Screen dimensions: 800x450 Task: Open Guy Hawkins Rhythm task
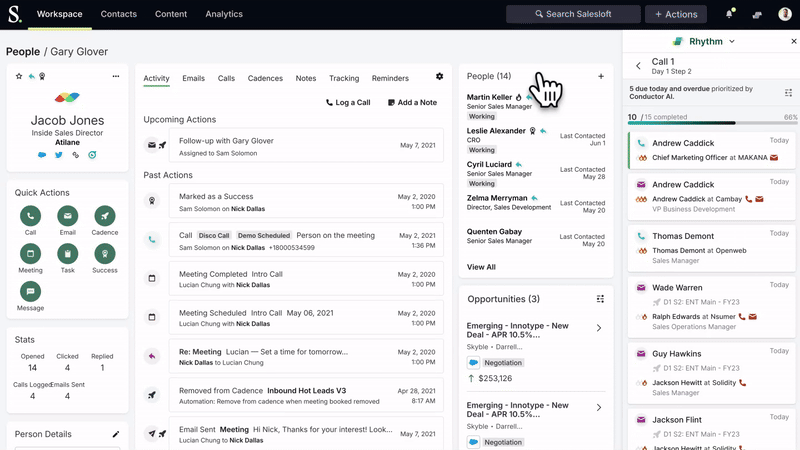click(712, 373)
